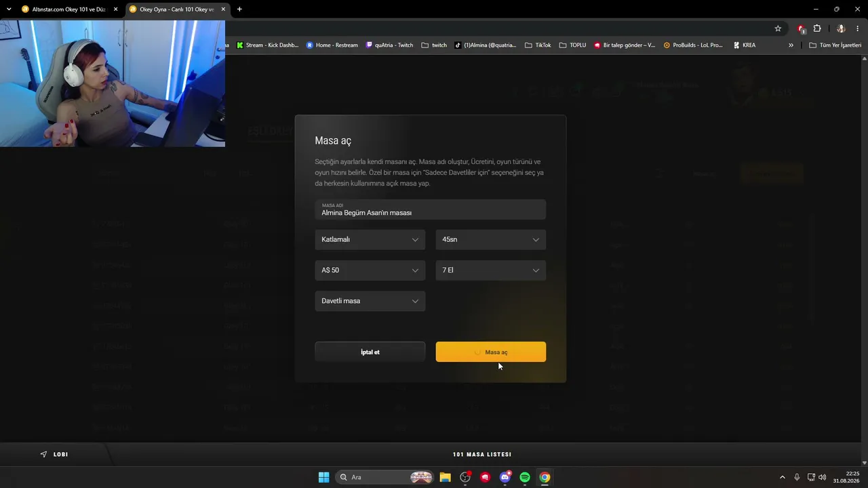
Task: Open the Bir talep gönder bookmark
Action: (x=624, y=45)
